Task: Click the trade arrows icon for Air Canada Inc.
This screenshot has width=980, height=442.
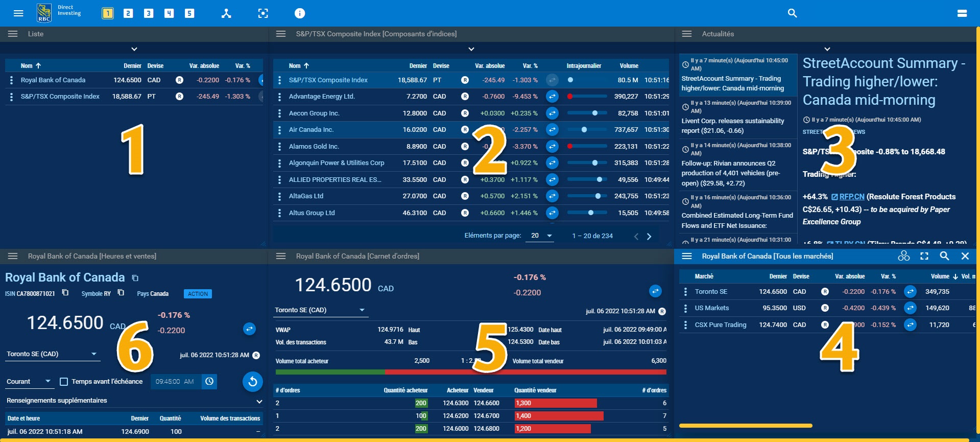Action: click(552, 130)
